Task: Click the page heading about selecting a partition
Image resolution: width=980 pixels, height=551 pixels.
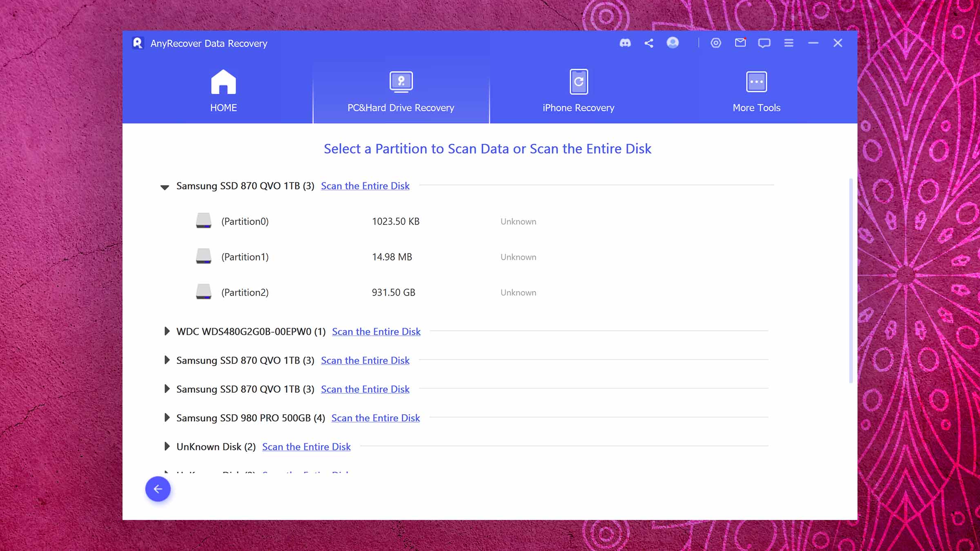Action: tap(488, 149)
